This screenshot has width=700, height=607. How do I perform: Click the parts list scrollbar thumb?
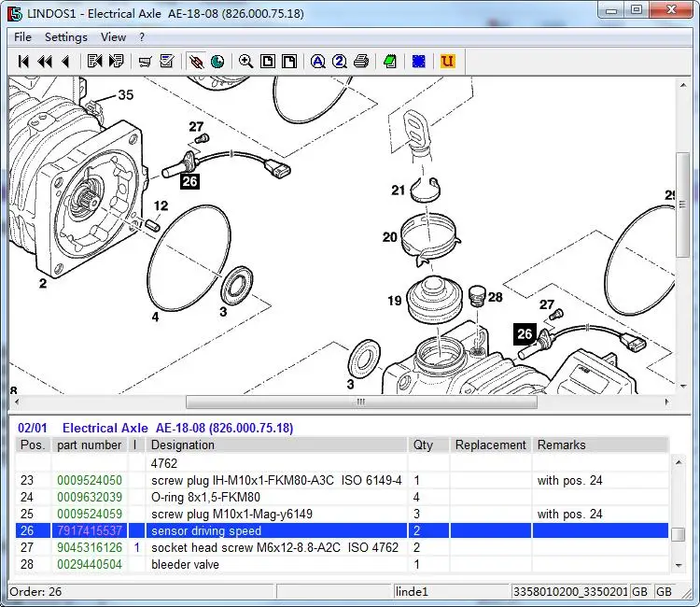(679, 534)
